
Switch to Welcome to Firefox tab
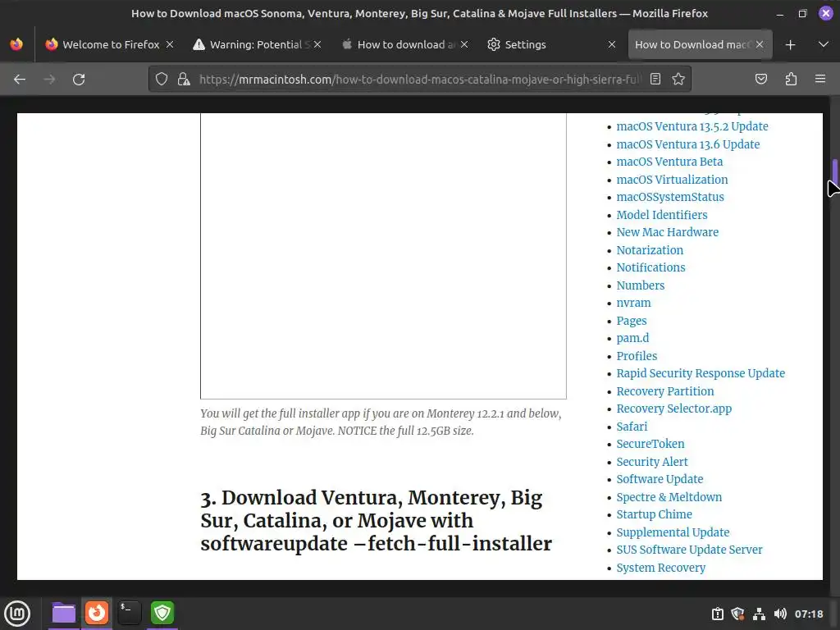110,44
